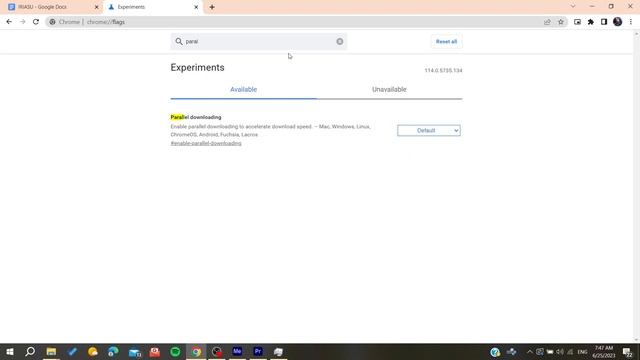Image resolution: width=640 pixels, height=360 pixels.
Task: Click the Chrome site info icon in address bar
Action: click(52, 22)
